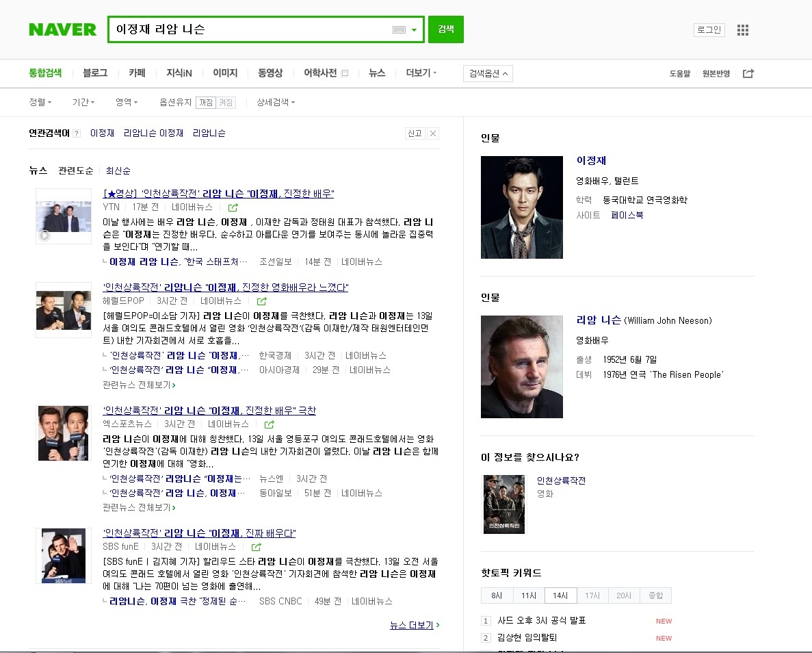Expand the 기간 period filter
This screenshot has height=653, width=812.
(x=82, y=102)
